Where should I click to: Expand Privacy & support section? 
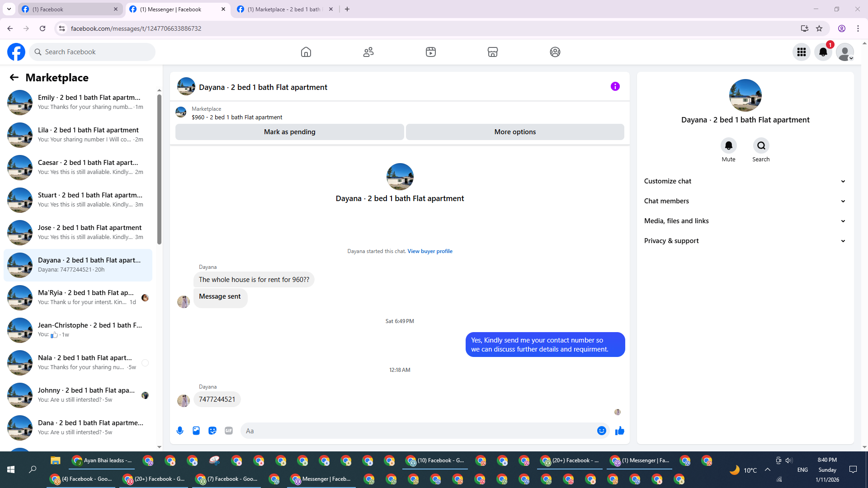click(745, 241)
